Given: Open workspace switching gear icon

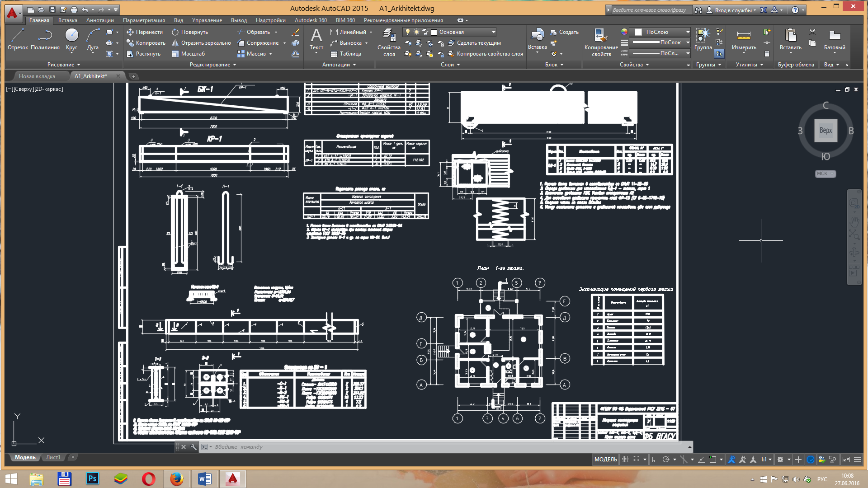Looking at the screenshot, I should pyautogui.click(x=780, y=460).
